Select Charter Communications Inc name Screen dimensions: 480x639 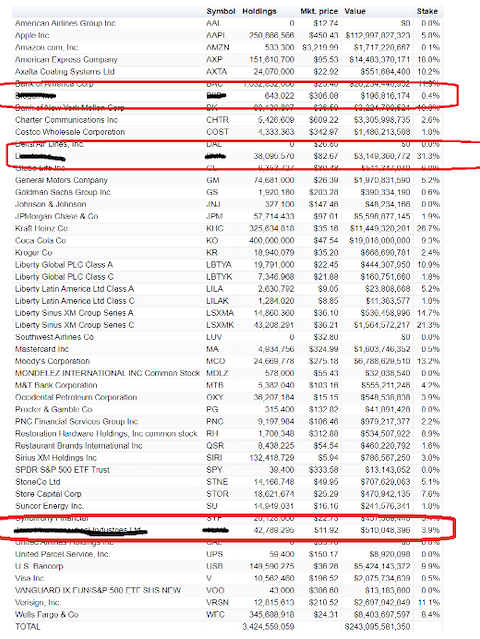(66, 120)
